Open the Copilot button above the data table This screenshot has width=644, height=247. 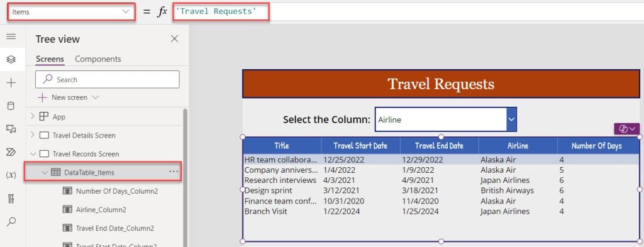point(627,129)
